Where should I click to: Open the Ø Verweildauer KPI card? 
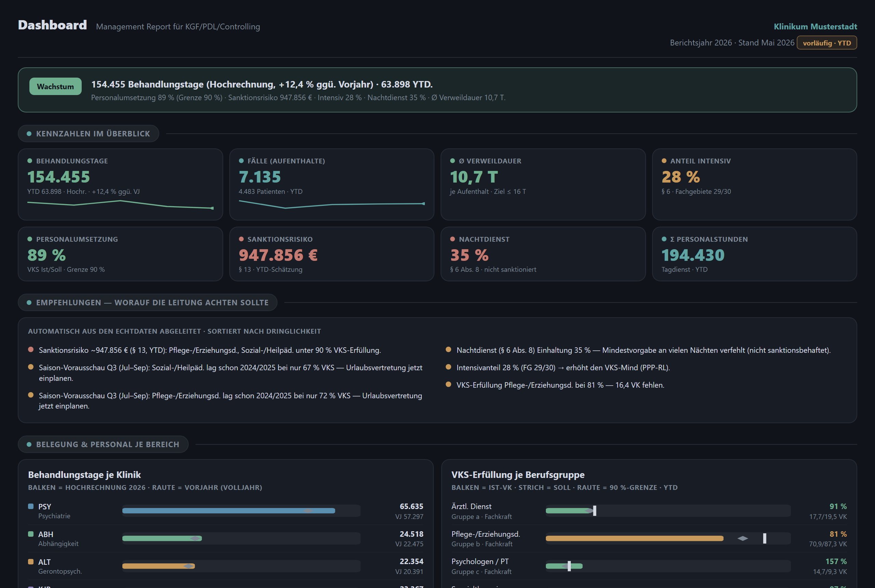(543, 185)
